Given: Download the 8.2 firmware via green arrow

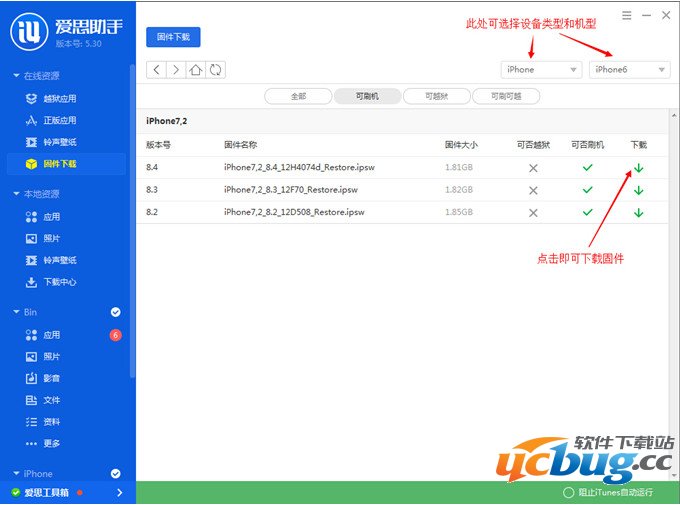Looking at the screenshot, I should (x=638, y=212).
